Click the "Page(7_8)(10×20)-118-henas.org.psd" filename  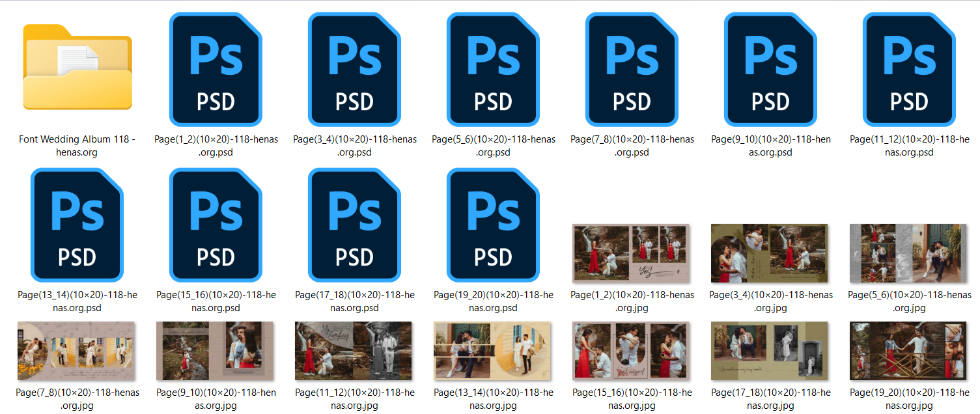point(632,146)
